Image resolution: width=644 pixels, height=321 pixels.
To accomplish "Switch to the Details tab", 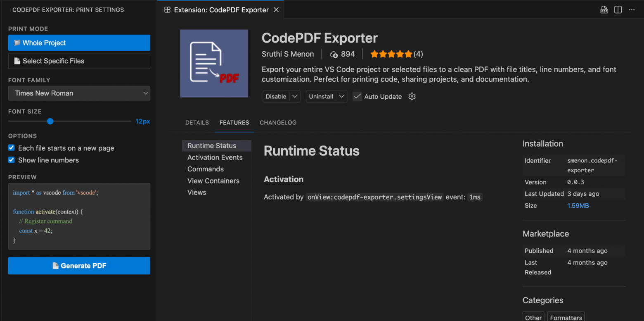I will [x=197, y=123].
